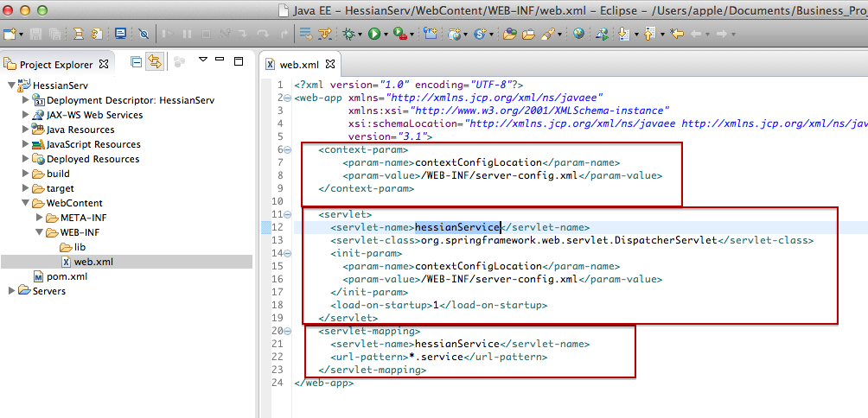Open the Debug configurations dropdown arrow
The height and width of the screenshot is (418, 868).
[360, 35]
